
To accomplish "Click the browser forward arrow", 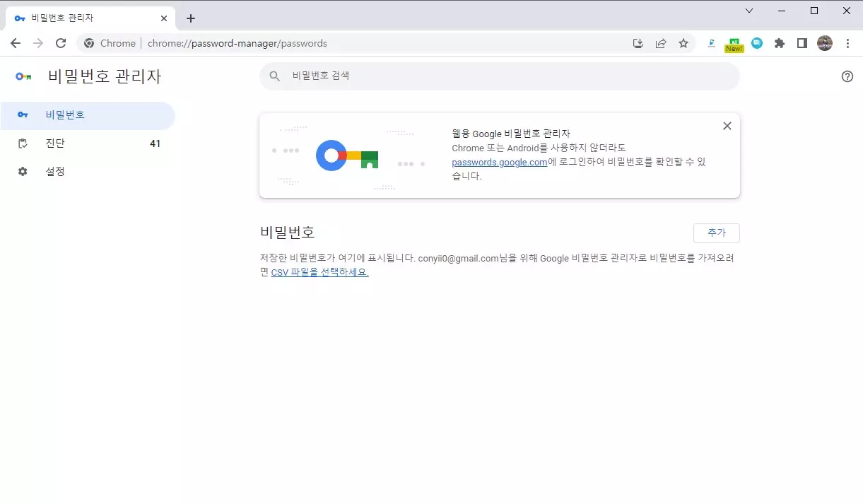I will pos(38,43).
